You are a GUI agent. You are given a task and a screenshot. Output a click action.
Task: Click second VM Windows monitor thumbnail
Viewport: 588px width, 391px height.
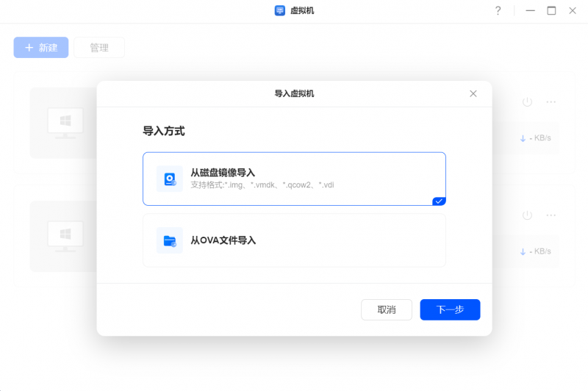(x=65, y=236)
